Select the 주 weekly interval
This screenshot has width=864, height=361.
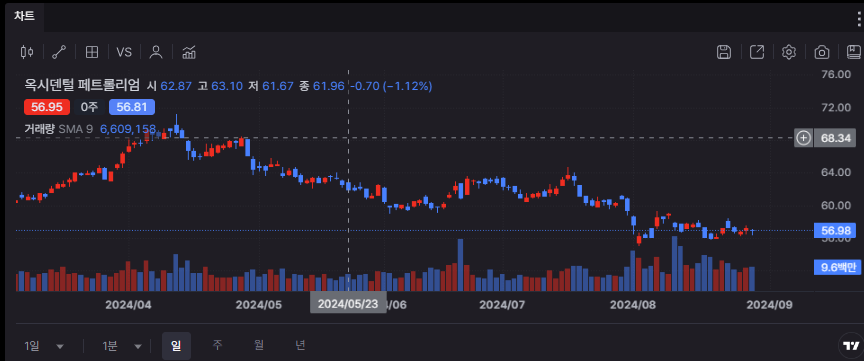tap(218, 346)
